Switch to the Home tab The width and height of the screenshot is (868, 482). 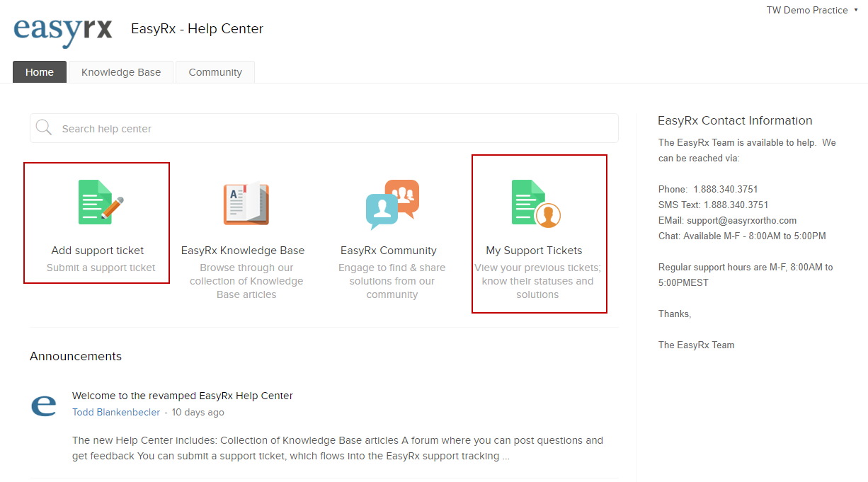pyautogui.click(x=40, y=72)
